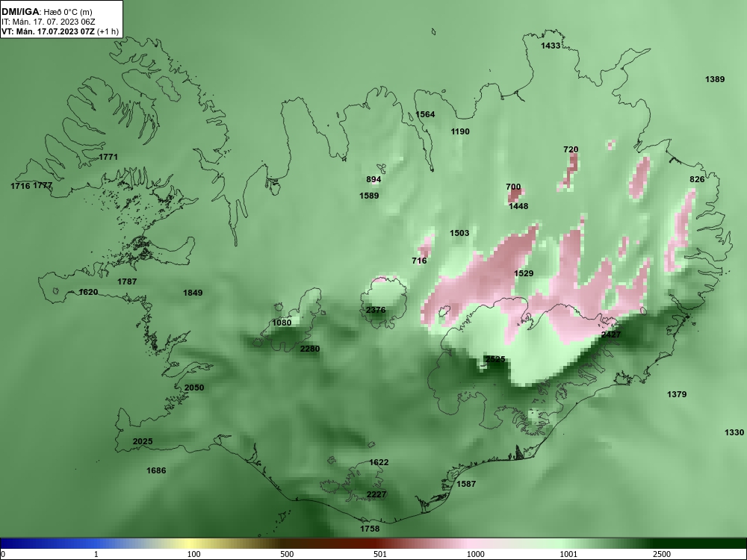Click the map value 2227

coord(376,495)
